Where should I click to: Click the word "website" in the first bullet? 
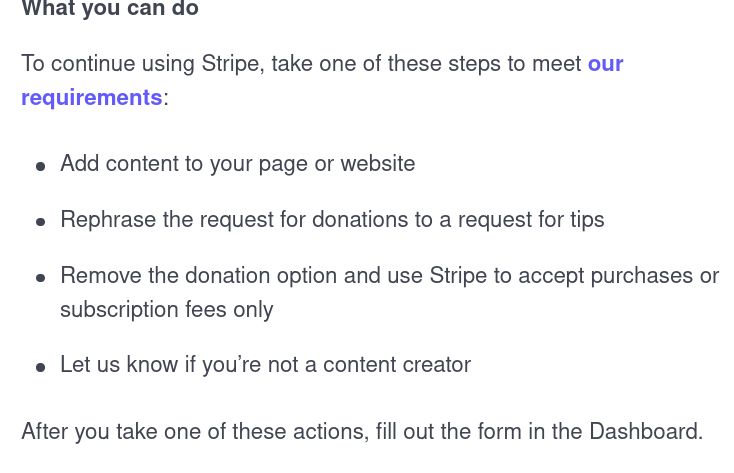pos(378,164)
